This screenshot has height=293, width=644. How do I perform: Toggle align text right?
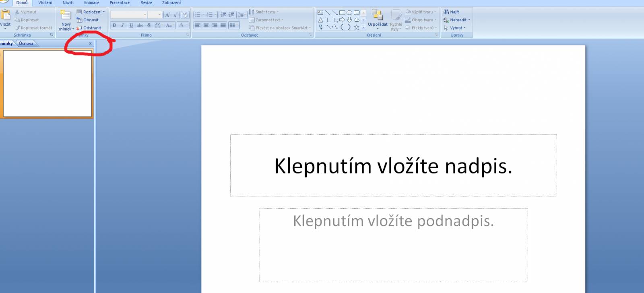[215, 25]
